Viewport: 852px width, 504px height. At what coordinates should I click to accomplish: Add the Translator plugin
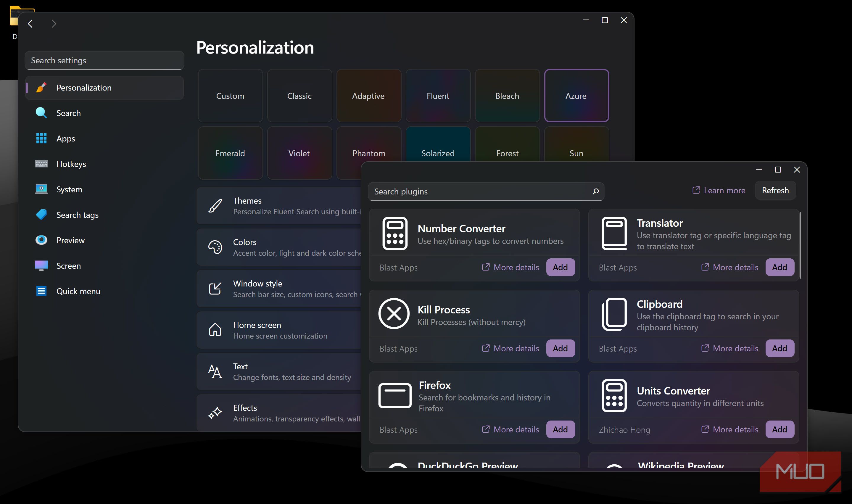click(780, 267)
